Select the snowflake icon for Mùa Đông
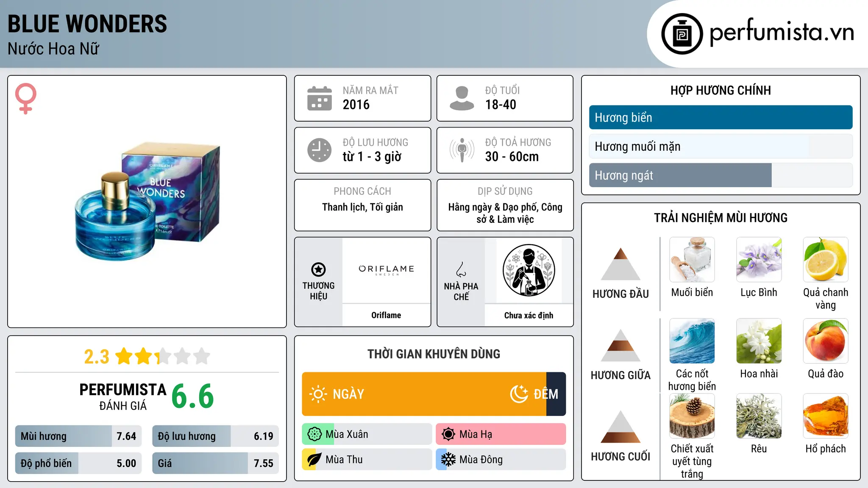868x488 pixels. tap(448, 460)
